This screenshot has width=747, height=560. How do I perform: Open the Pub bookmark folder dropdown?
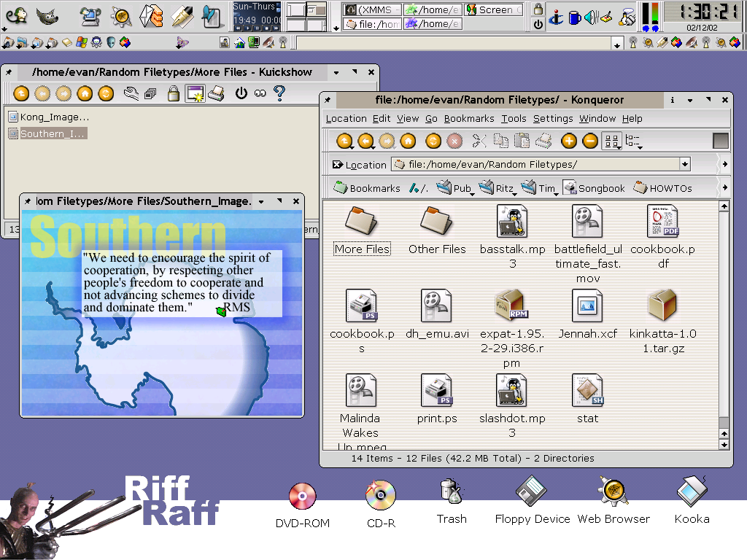pos(455,188)
